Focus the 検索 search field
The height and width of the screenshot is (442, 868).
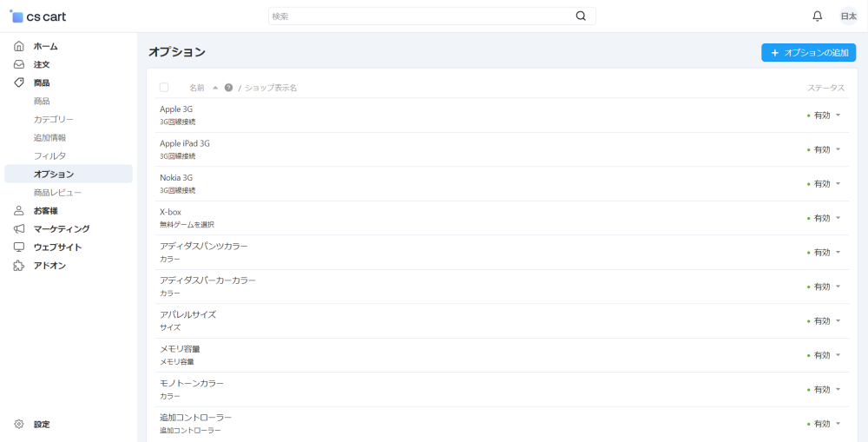pyautogui.click(x=431, y=16)
